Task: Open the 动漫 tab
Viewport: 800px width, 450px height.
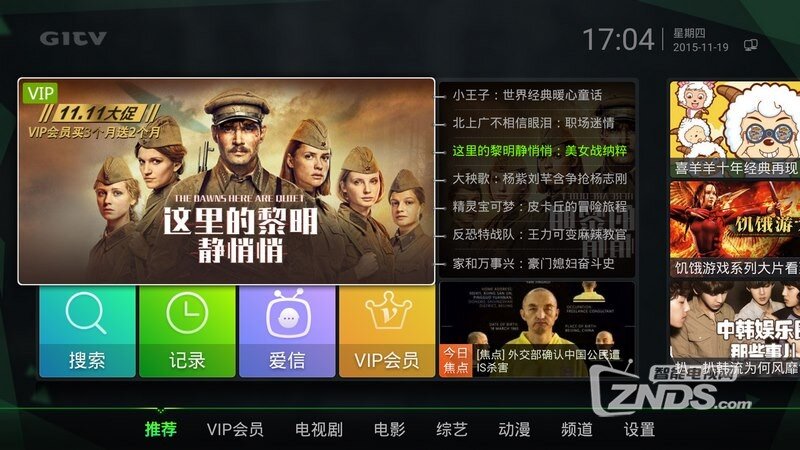Action: pos(514,429)
